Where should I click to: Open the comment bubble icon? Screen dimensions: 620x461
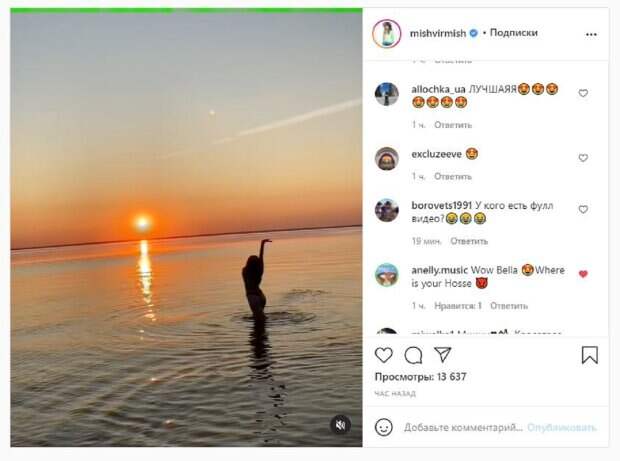413,355
